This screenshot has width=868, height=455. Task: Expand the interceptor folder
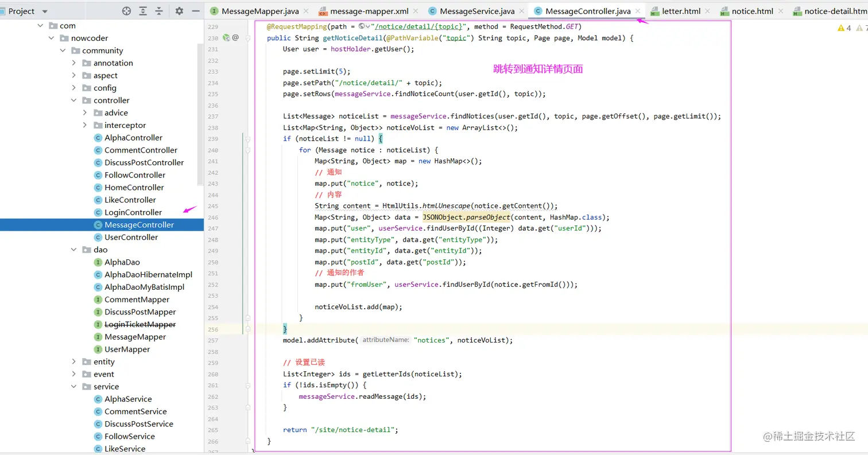coord(85,125)
